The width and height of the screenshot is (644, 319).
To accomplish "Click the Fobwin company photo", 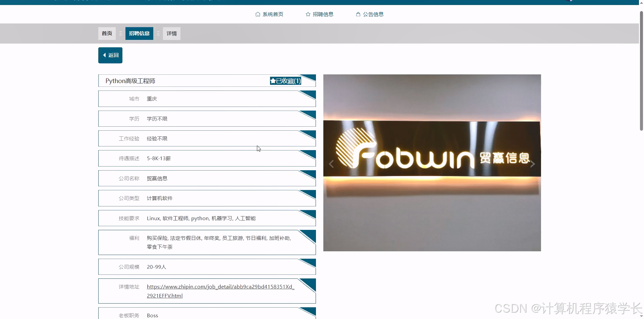I will click(432, 163).
